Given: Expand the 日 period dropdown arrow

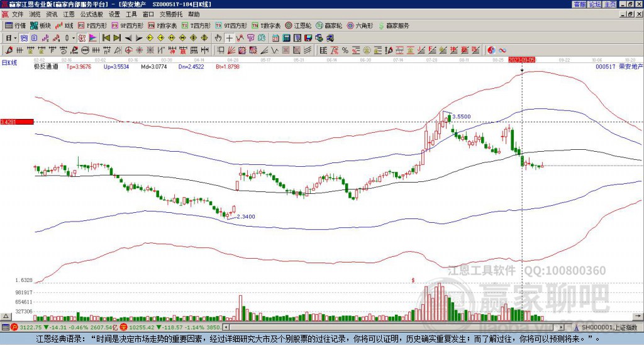Looking at the screenshot, I should pyautogui.click(x=16, y=38).
